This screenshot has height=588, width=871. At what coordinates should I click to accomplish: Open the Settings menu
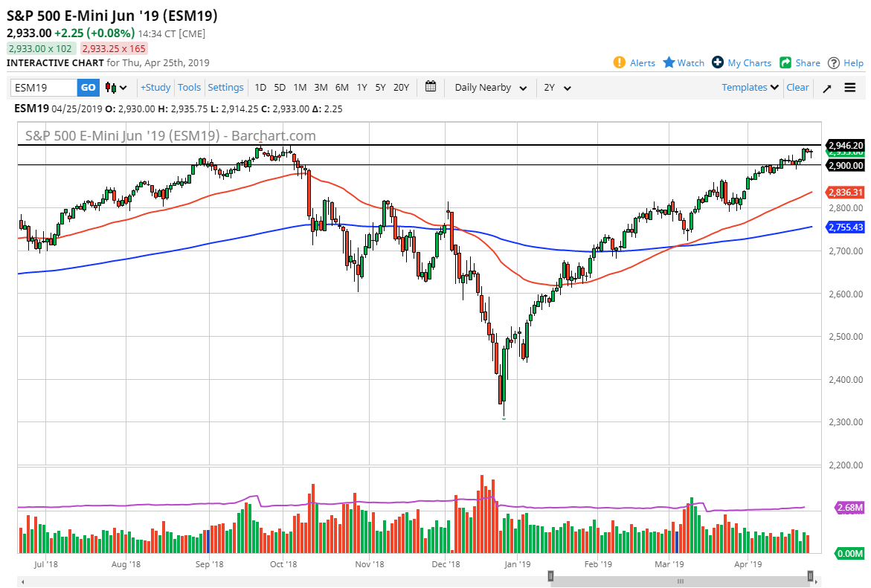225,87
